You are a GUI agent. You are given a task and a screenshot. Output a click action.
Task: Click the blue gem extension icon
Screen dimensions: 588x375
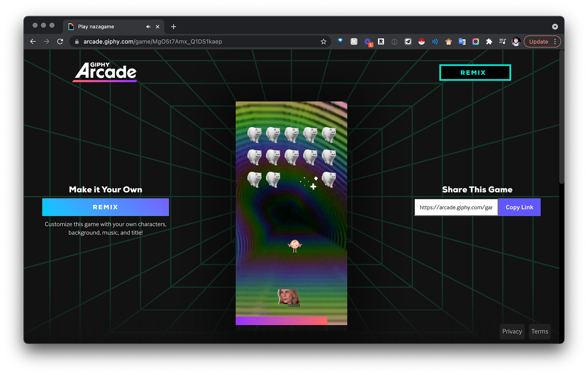[340, 41]
